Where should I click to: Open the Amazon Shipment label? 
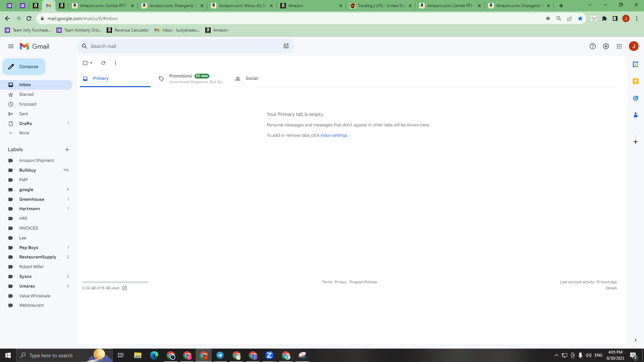coord(36,161)
